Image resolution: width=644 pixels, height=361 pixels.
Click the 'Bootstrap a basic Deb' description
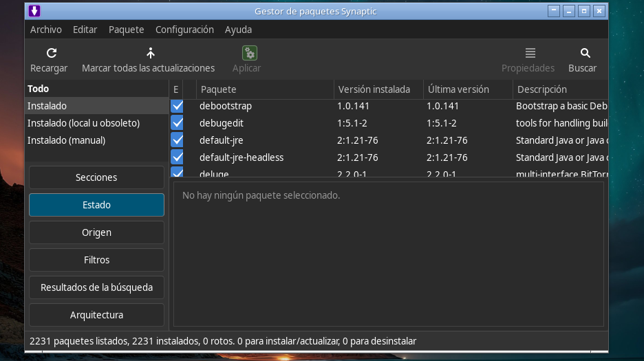click(x=561, y=106)
